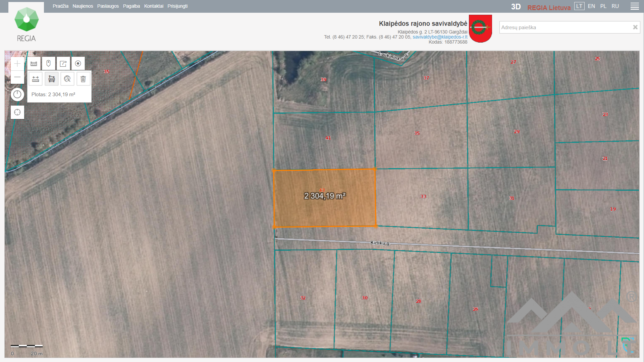Choose the area measure tool
This screenshot has width=644, height=362.
pos(52,79)
